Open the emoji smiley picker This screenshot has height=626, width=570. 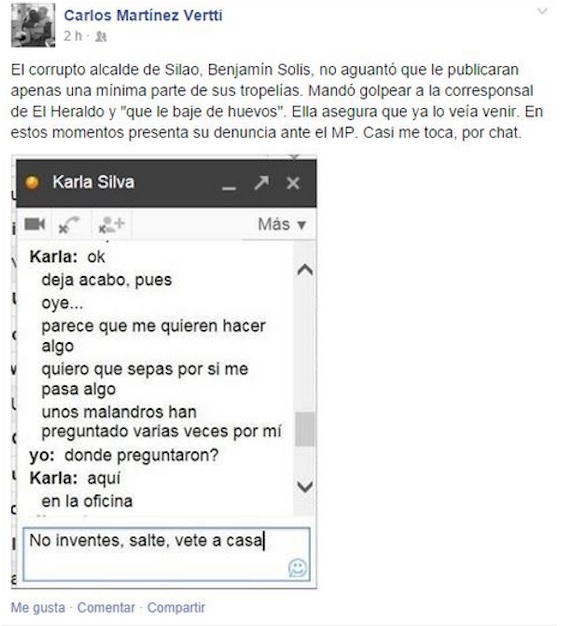point(298,568)
